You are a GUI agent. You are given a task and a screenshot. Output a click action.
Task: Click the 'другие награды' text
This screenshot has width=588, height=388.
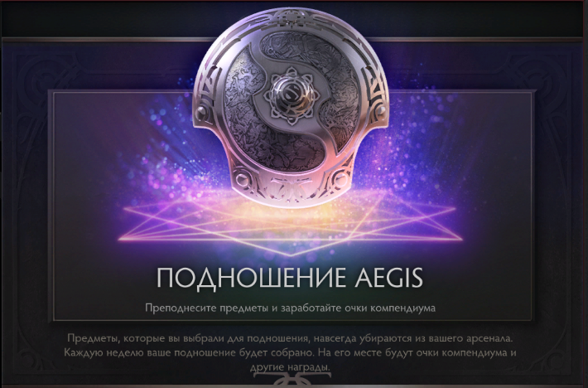(x=290, y=367)
